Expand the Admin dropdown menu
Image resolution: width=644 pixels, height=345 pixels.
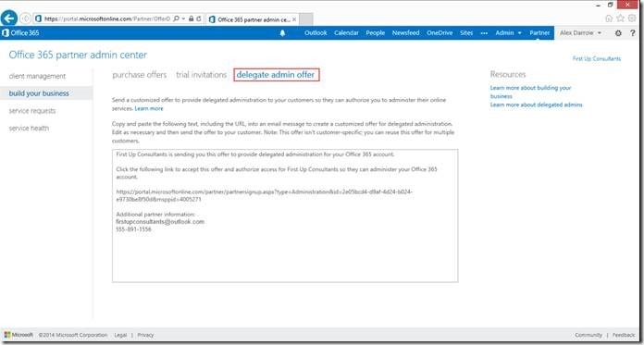pos(509,33)
